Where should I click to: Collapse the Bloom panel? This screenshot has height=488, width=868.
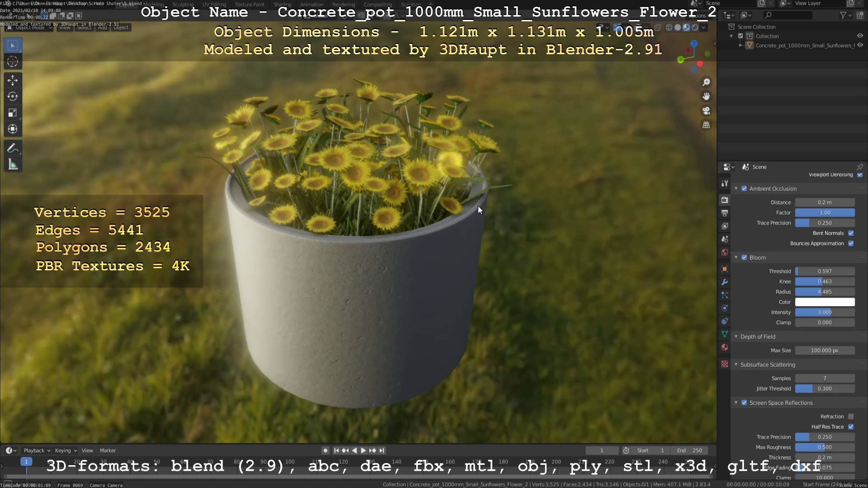pos(736,257)
